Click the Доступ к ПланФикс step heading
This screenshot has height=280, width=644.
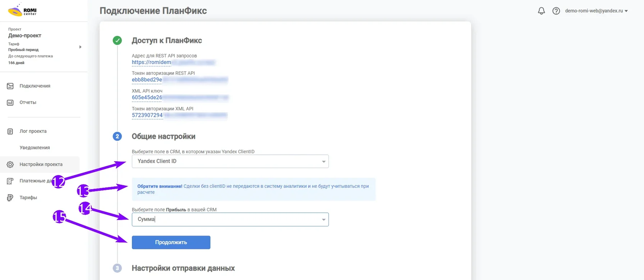tap(167, 40)
